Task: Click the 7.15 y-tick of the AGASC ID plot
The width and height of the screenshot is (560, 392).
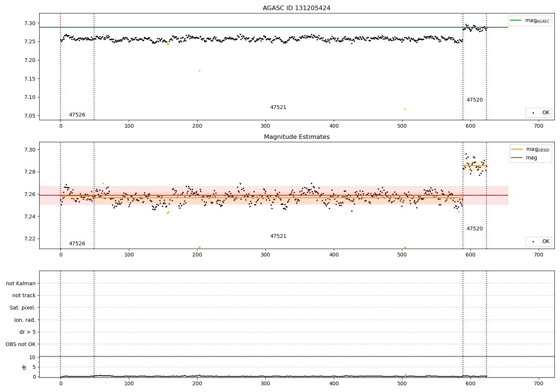Action: (x=29, y=79)
